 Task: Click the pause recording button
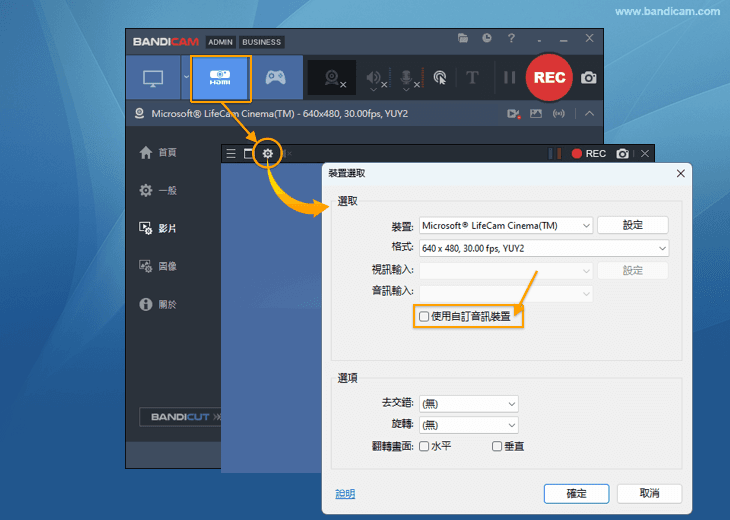coord(509,77)
